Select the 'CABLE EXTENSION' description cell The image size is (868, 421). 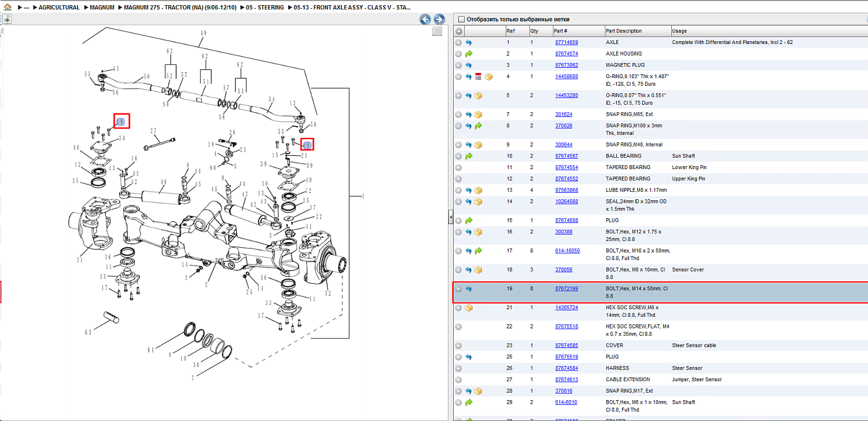coord(627,380)
